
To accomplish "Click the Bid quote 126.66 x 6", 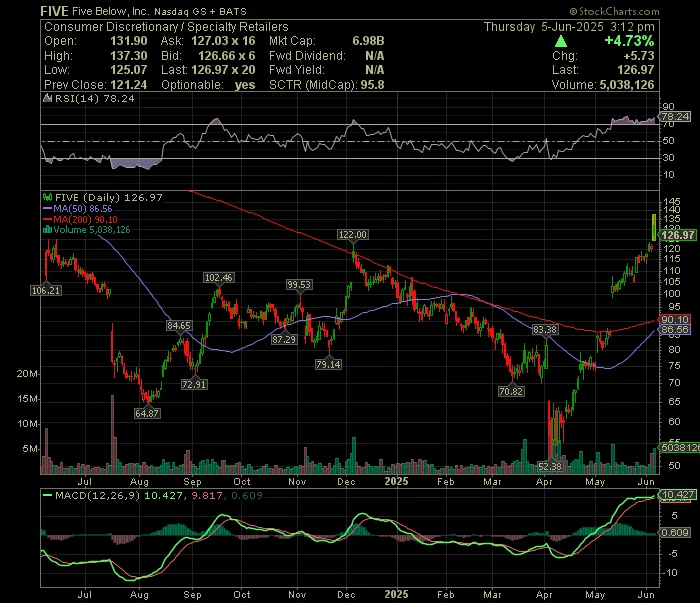I will click(x=227, y=56).
